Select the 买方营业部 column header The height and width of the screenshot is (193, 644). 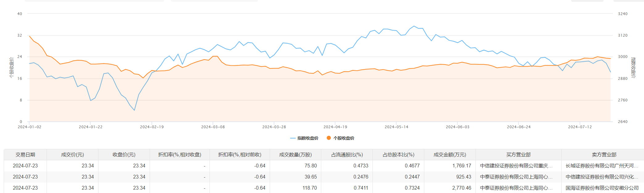[x=518, y=154]
